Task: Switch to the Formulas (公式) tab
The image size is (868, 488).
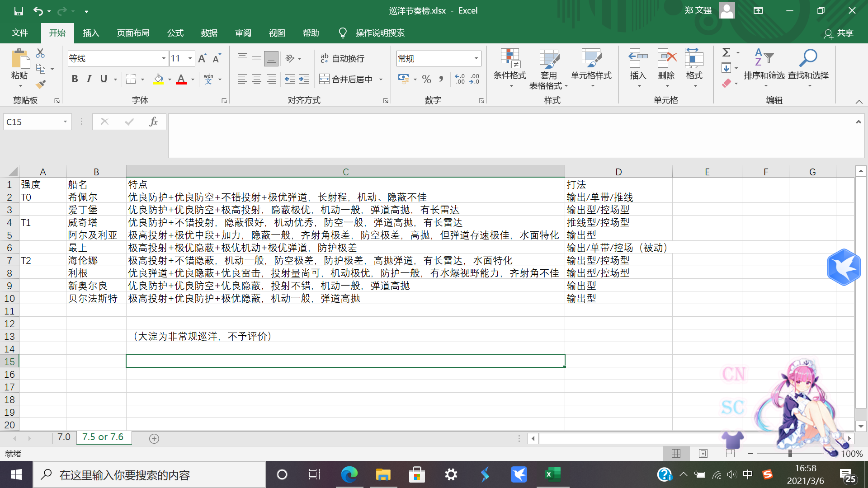Action: tap(175, 33)
